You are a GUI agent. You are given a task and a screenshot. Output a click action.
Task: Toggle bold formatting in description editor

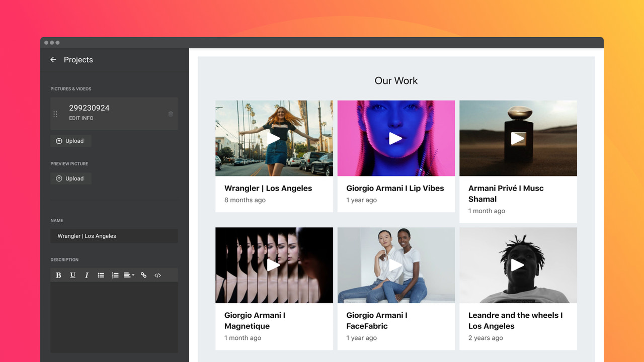58,275
